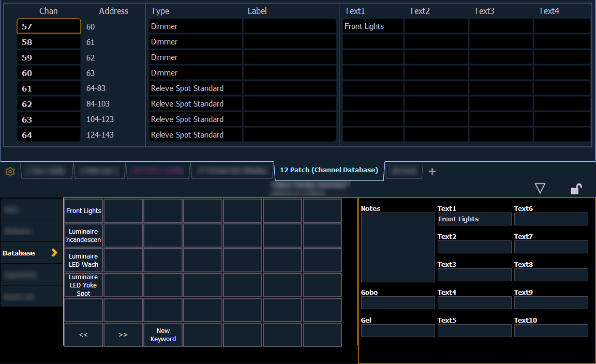Image resolution: width=596 pixels, height=364 pixels.
Task: Select the Text9 input field
Action: point(551,303)
